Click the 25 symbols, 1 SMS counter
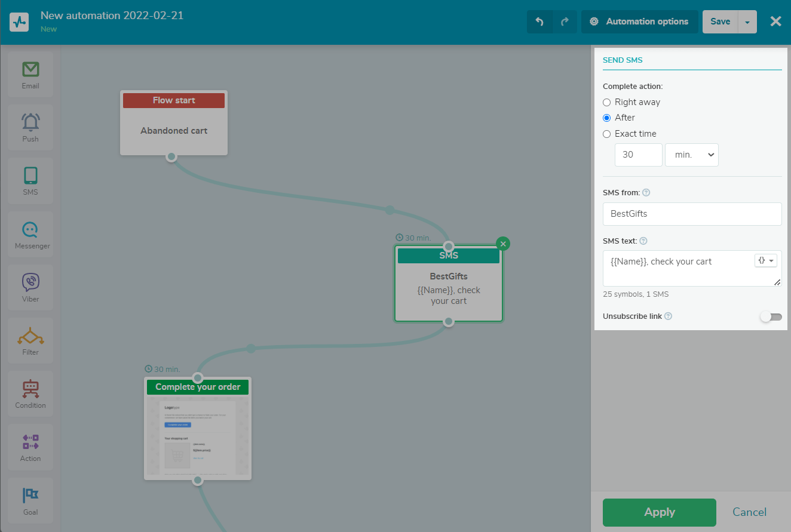Screen dimensions: 791x532 click(x=636, y=294)
